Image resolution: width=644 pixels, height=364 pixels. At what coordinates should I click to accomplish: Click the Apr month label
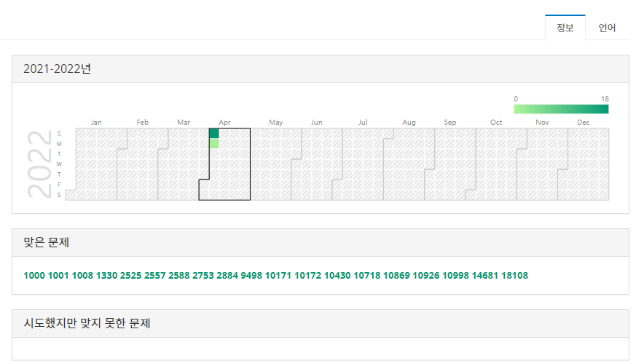pos(224,122)
